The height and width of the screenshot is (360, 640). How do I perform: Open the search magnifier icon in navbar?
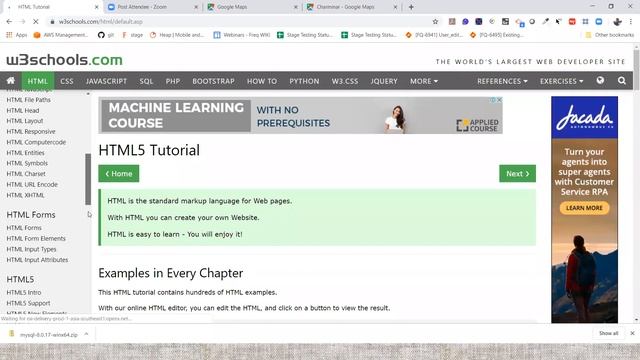(622, 81)
